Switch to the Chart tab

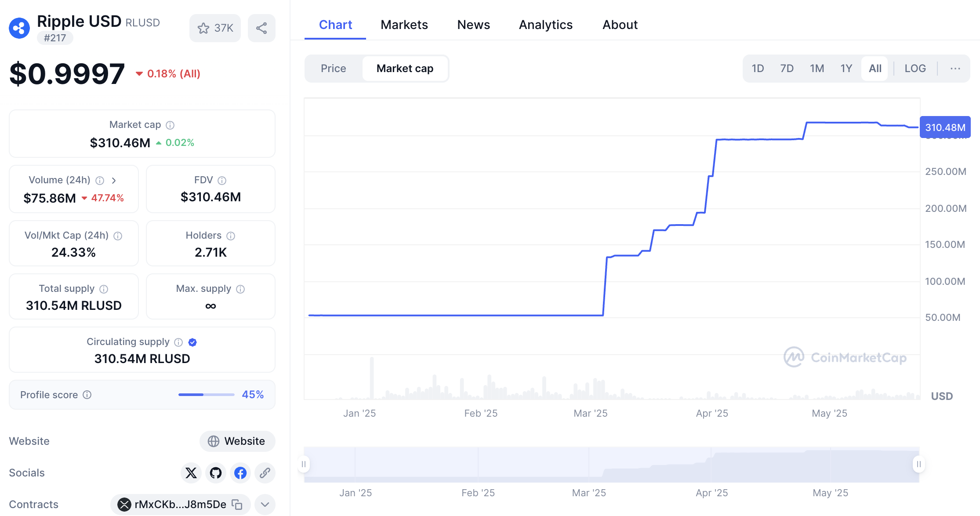click(335, 25)
